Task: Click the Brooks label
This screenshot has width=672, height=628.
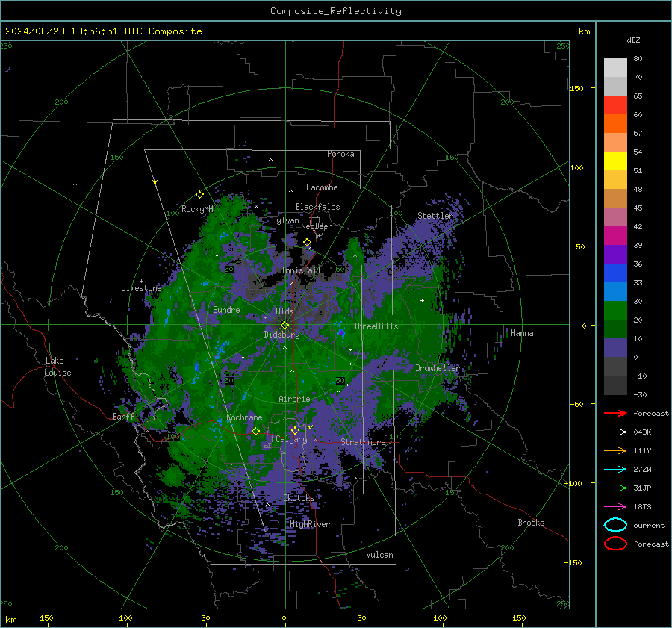Action: [531, 523]
